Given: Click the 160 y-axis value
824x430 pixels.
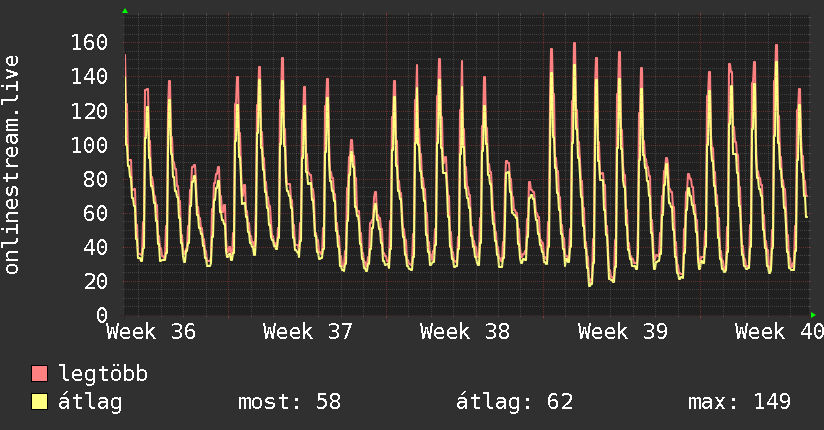Looking at the screenshot, I should click(x=89, y=43).
